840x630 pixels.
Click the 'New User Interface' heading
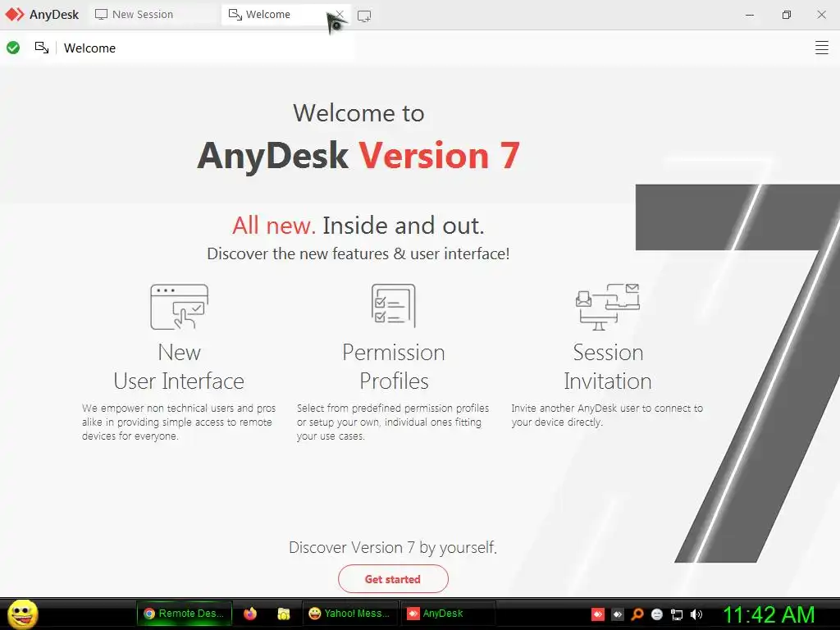[179, 367]
